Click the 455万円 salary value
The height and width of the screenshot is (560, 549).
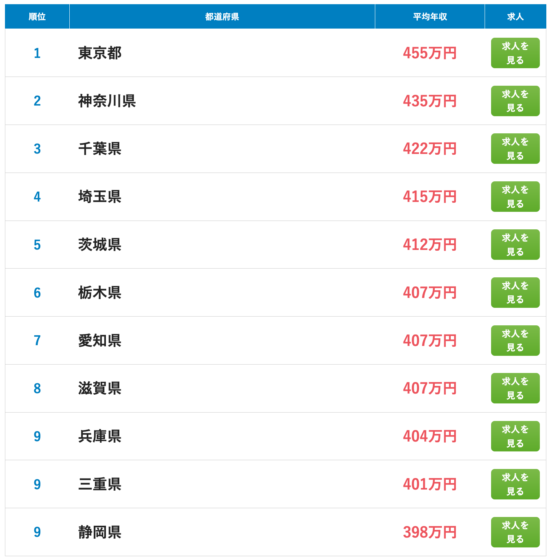click(x=430, y=53)
